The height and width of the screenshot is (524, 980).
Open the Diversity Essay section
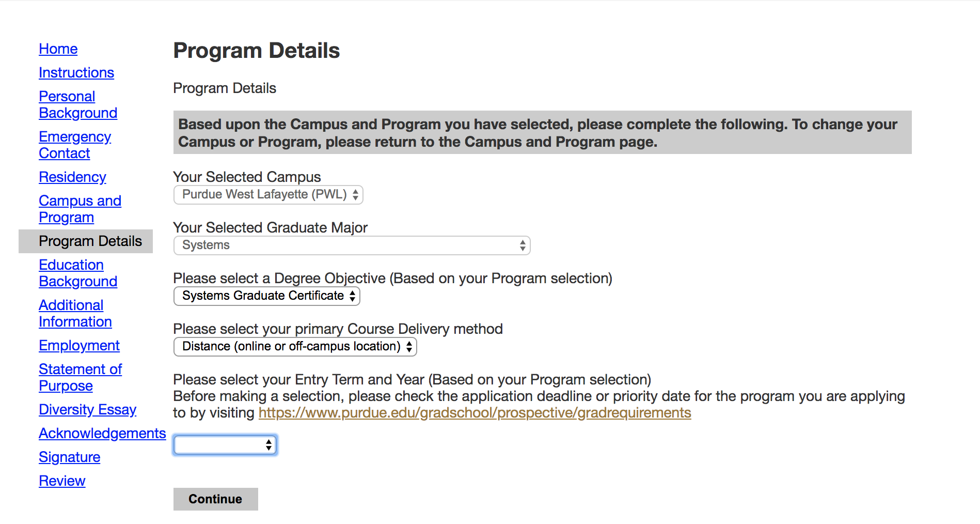tap(87, 410)
